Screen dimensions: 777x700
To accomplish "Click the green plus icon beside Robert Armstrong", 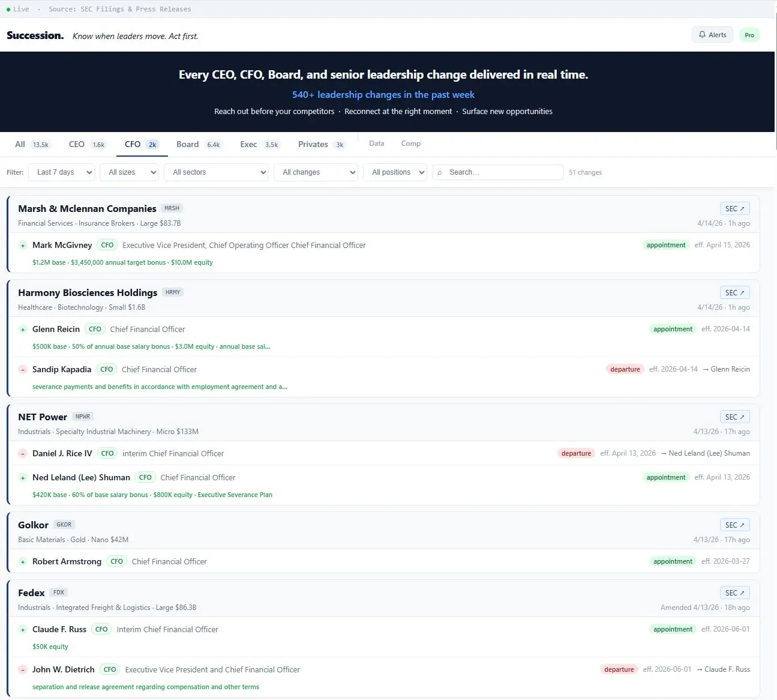I will pos(23,562).
